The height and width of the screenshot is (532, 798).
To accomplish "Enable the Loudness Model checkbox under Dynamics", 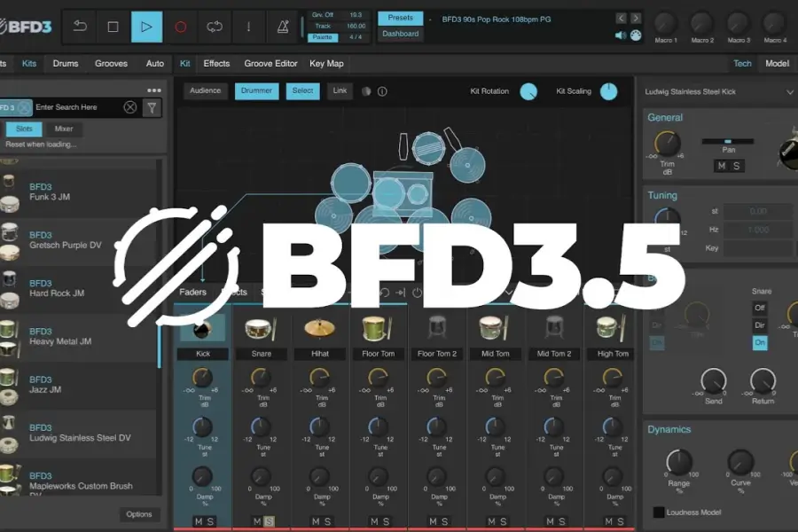I will click(656, 511).
